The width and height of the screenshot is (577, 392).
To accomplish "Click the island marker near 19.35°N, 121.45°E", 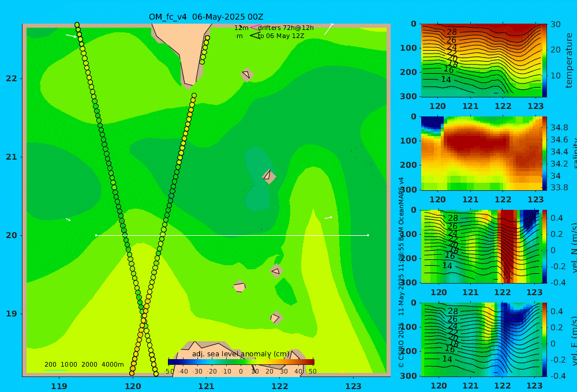I will (x=239, y=287).
